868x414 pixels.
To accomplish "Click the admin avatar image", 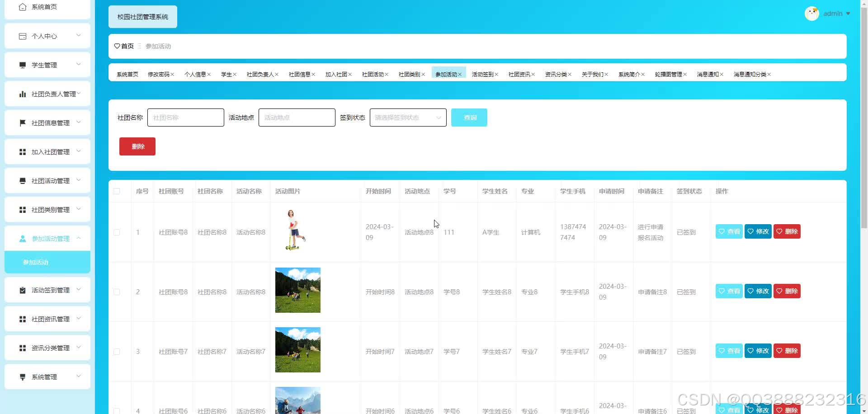I will click(812, 14).
